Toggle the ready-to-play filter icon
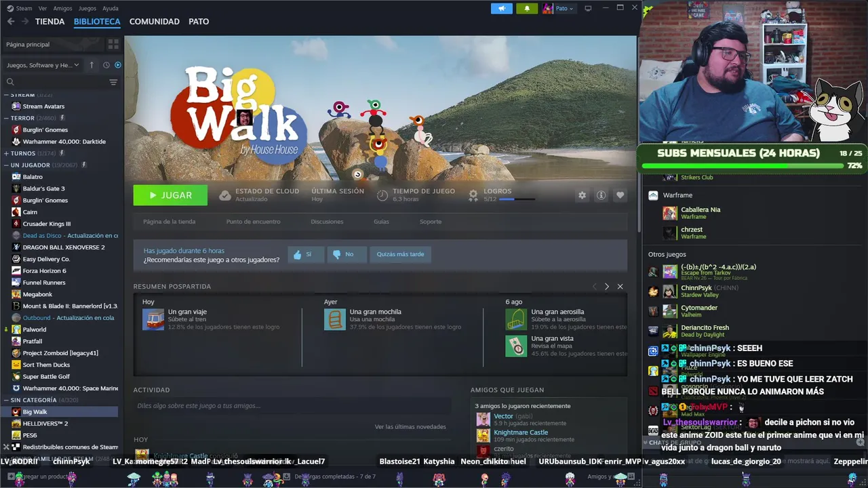 click(x=118, y=65)
